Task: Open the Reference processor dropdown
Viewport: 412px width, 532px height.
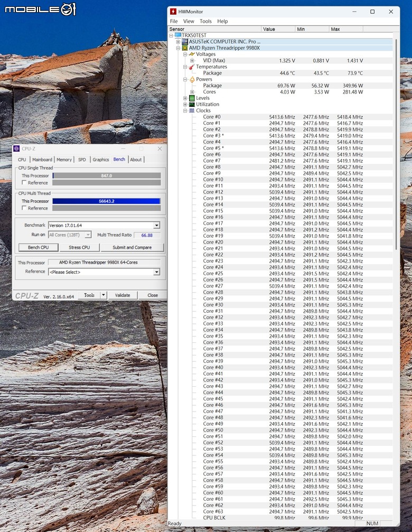Action: click(156, 272)
